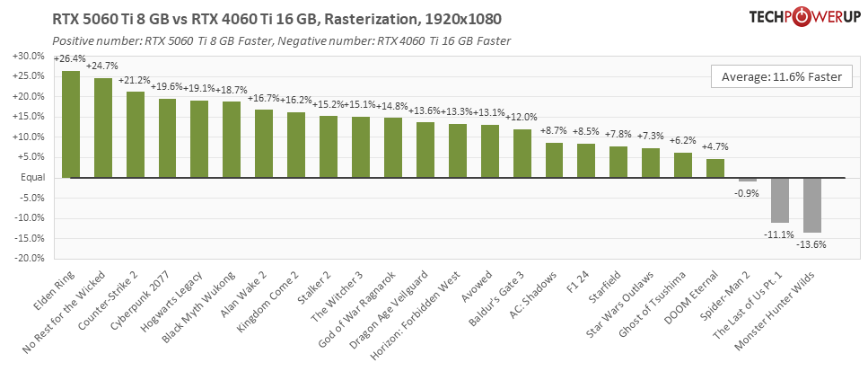Viewport: 868px width, 380px height.
Task: Click the Star Wars Outlaws bar
Action: 651,163
